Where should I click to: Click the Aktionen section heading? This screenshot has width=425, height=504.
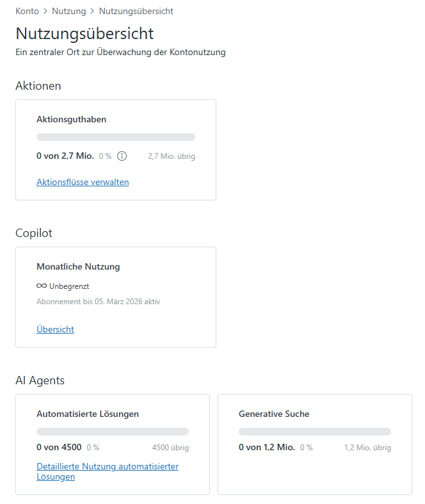click(38, 86)
